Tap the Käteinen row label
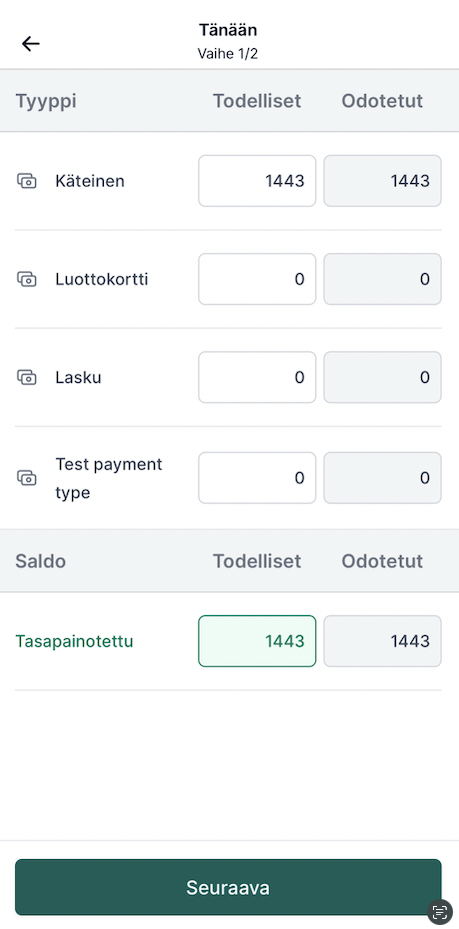Viewport: 459px width, 929px height. [x=90, y=181]
